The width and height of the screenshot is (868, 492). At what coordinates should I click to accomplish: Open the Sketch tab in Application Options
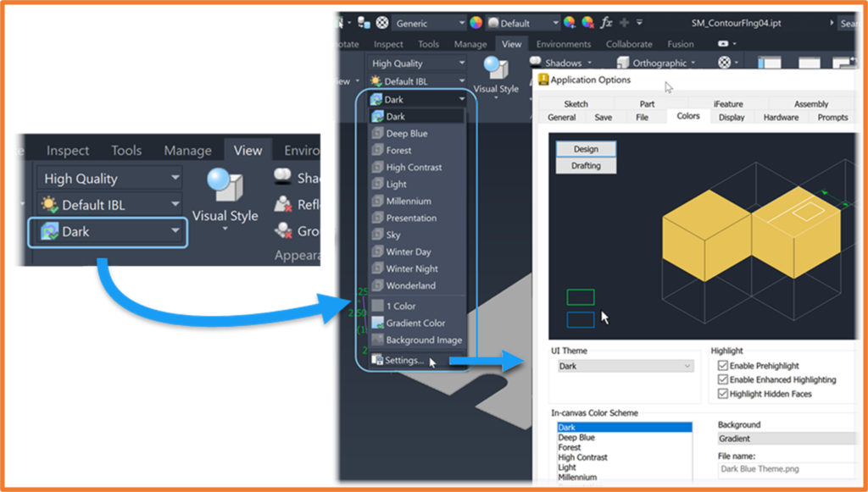point(576,104)
